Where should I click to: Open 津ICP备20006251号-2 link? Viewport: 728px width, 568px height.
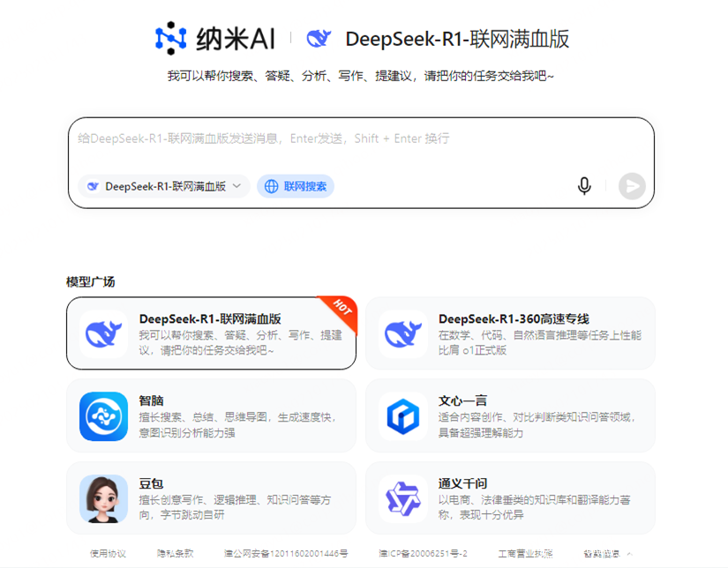pyautogui.click(x=423, y=554)
